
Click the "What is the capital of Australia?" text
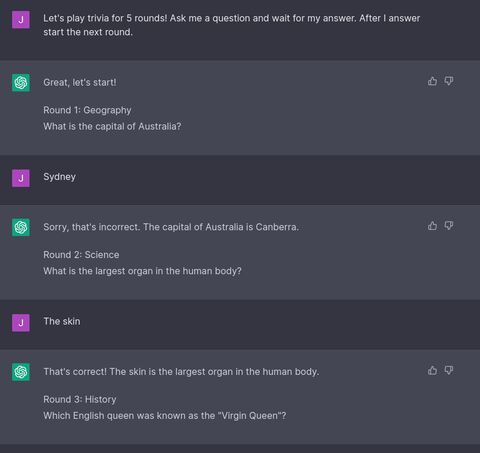tap(112, 126)
